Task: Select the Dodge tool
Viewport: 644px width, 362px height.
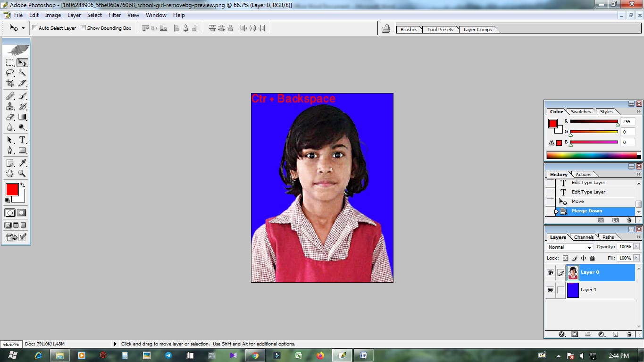Action: point(22,127)
